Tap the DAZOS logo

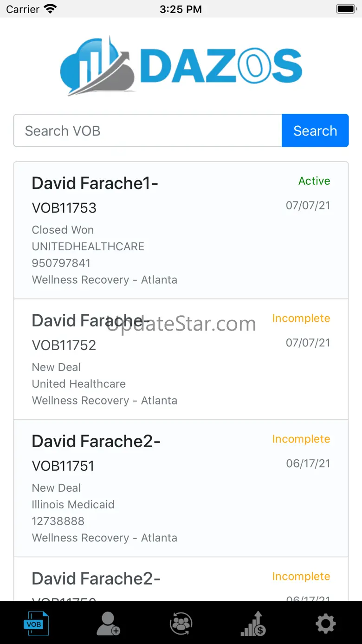coord(181,66)
